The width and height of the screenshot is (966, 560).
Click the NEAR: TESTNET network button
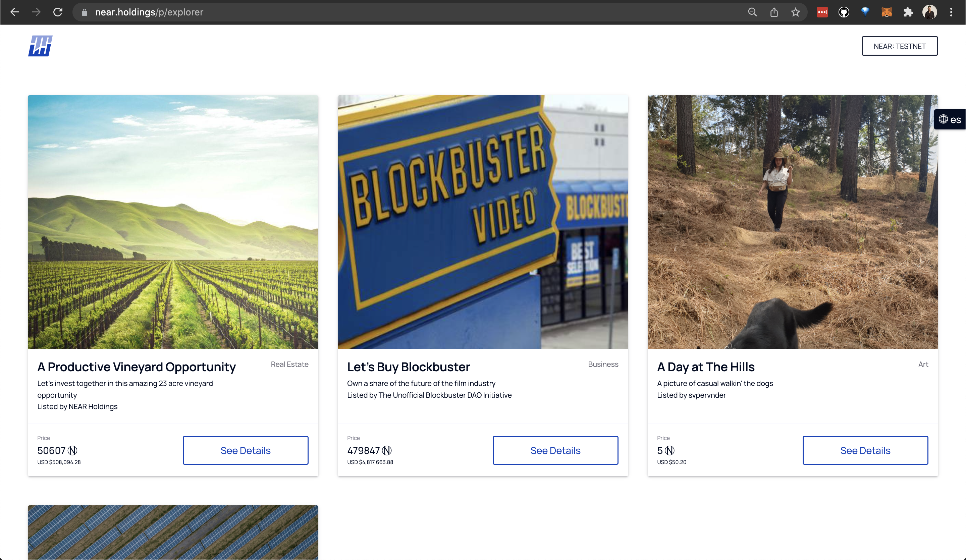click(x=899, y=46)
